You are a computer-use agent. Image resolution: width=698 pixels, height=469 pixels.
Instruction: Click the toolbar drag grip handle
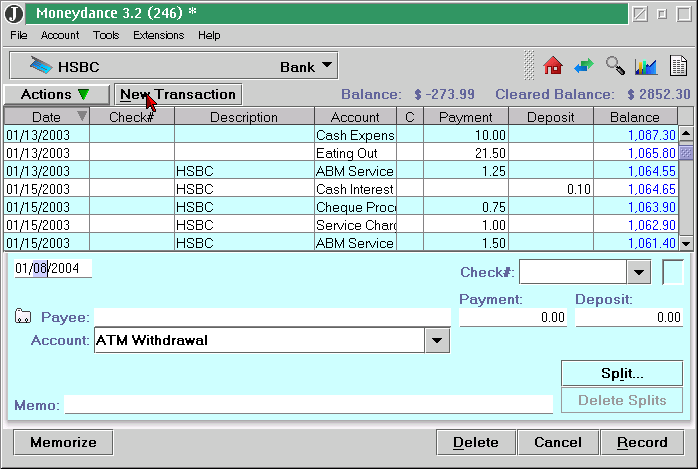[529, 65]
